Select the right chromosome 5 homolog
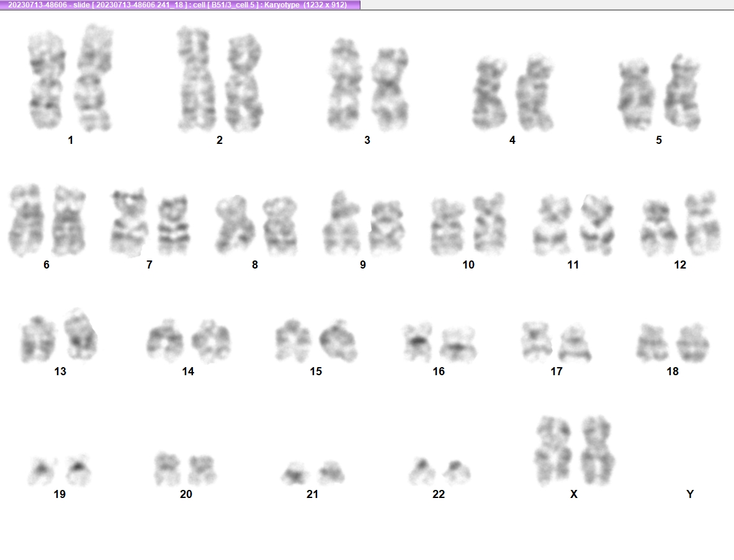The image size is (734, 560). coord(682,92)
